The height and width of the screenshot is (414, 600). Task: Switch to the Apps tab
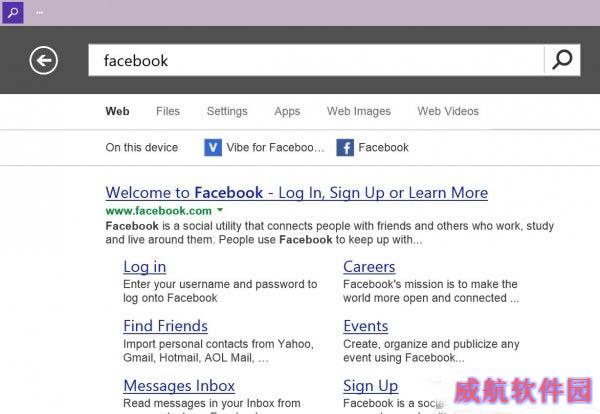287,111
